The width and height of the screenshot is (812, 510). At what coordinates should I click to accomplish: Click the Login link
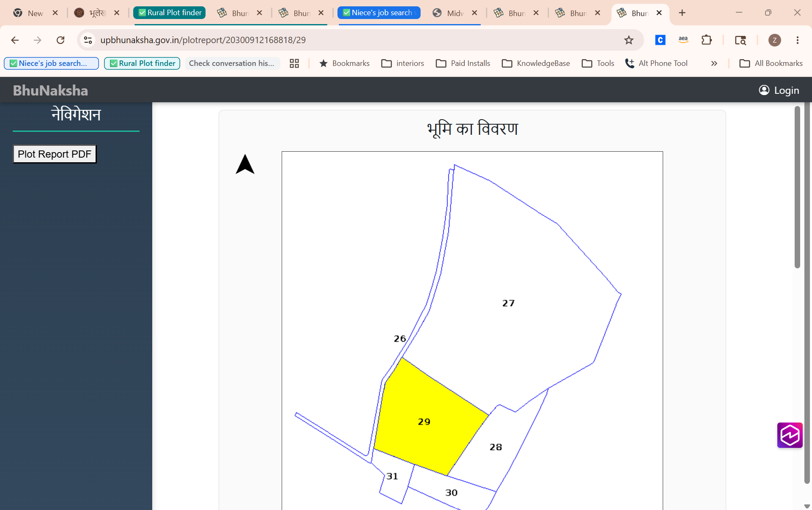[x=779, y=90]
